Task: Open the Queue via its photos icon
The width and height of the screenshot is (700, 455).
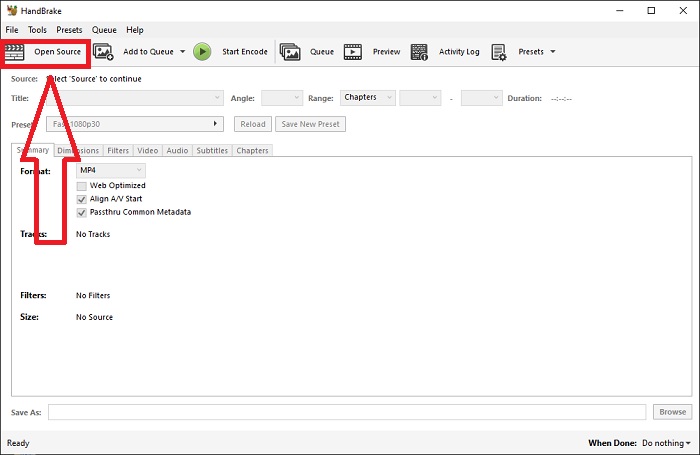Action: 291,52
